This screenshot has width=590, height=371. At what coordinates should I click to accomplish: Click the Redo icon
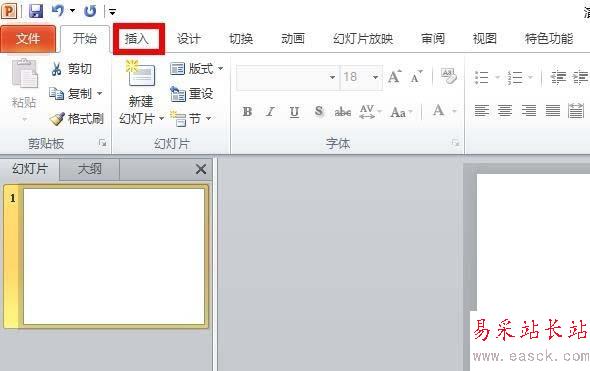click(x=90, y=11)
